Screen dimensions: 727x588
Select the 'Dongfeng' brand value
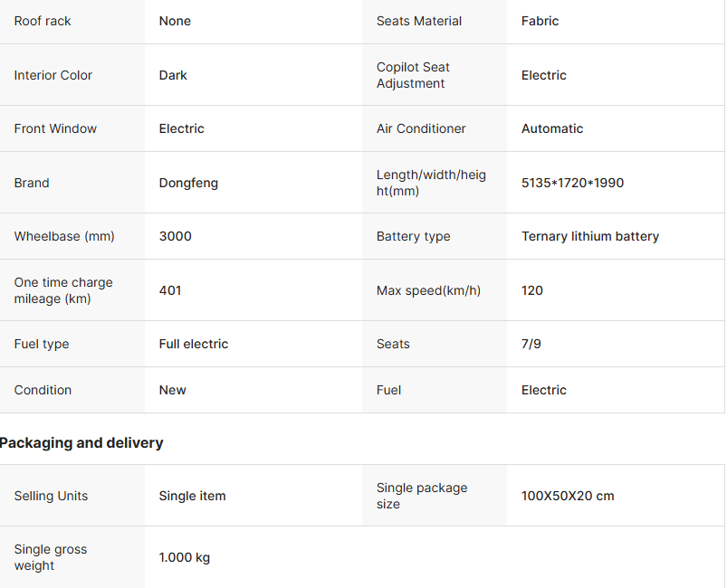[188, 183]
